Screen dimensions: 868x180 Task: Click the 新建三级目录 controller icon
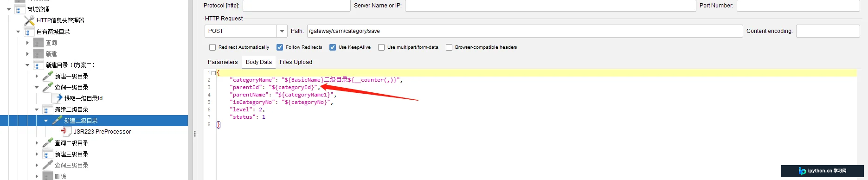click(48, 154)
